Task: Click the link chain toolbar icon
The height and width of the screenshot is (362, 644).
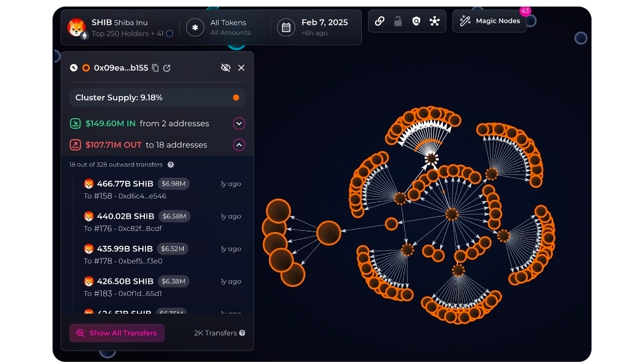Action: tap(379, 21)
